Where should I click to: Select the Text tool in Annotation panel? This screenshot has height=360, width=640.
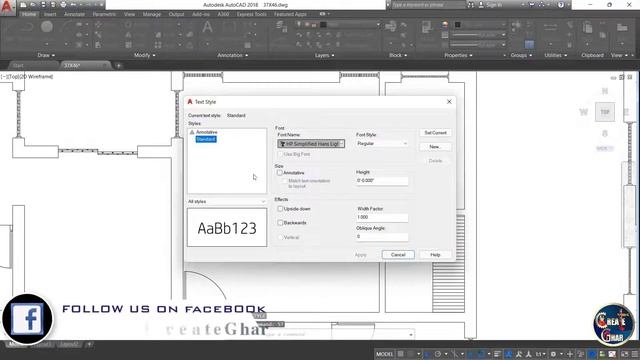pyautogui.click(x=207, y=27)
